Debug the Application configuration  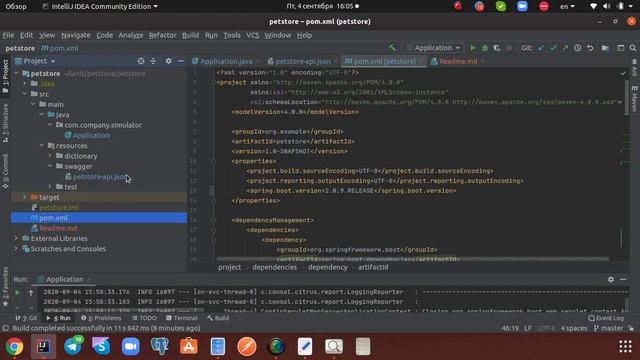click(x=484, y=48)
